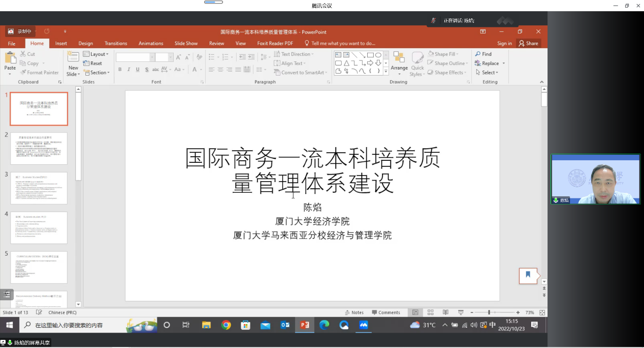Screen dimensions: 644x348
Task: Toggle the Comments pane
Action: pos(386,312)
